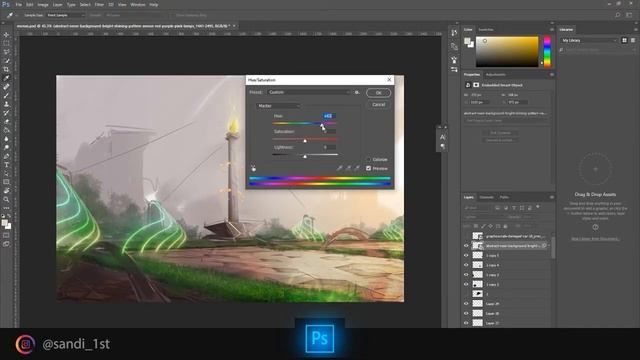Expand smart filters on abstract neon background layer
The width and height of the screenshot is (640, 360).
tap(549, 246)
